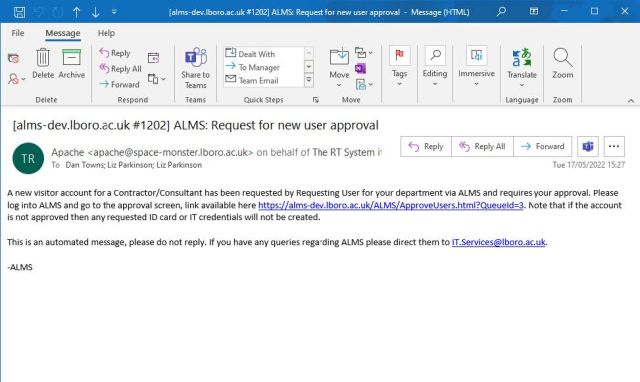The width and height of the screenshot is (640, 382).
Task: Go to next item with down arrow
Action: pyautogui.click(x=96, y=12)
